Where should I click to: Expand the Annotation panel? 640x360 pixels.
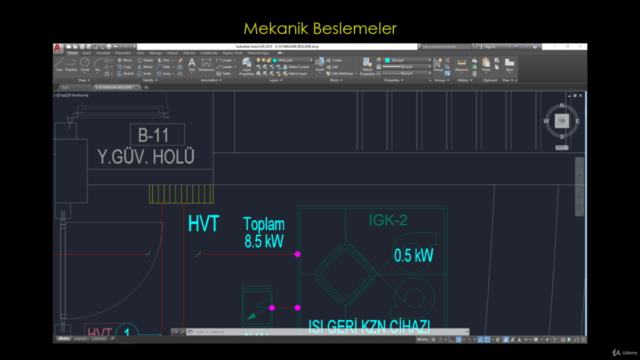211,80
